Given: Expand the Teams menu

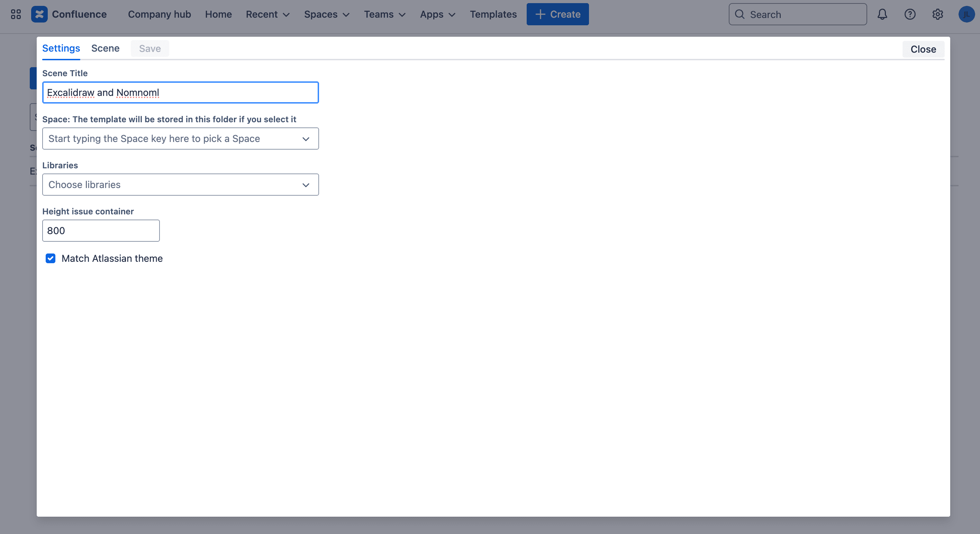Looking at the screenshot, I should pyautogui.click(x=384, y=15).
